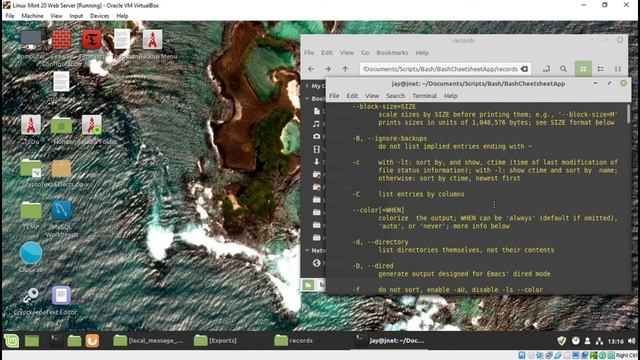Screen dimensions: 640x360
Task: Open the terminal's Help menu
Action: (451, 96)
